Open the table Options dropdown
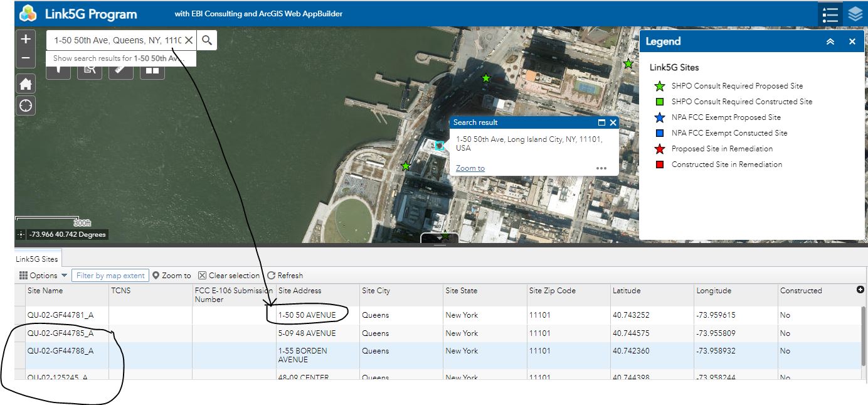Screen dimensions: 868x405 43,275
